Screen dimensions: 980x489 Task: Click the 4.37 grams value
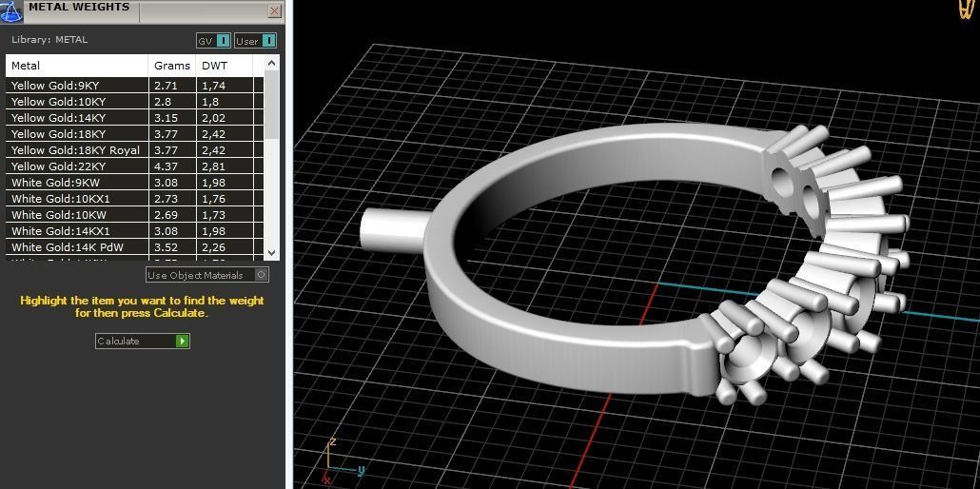[x=166, y=166]
